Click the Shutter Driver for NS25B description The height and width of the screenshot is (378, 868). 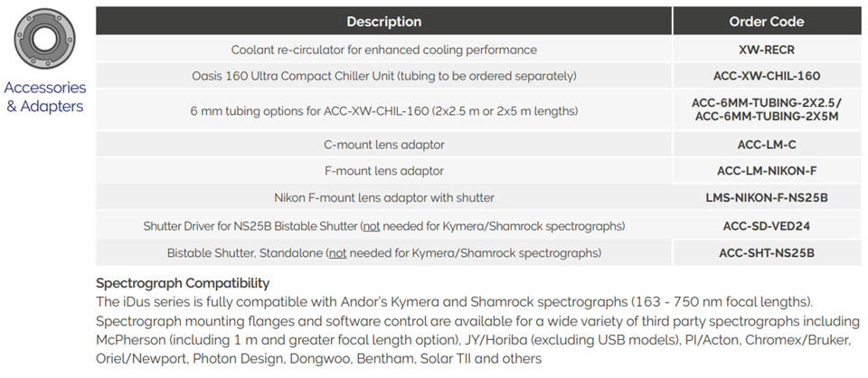383,225
